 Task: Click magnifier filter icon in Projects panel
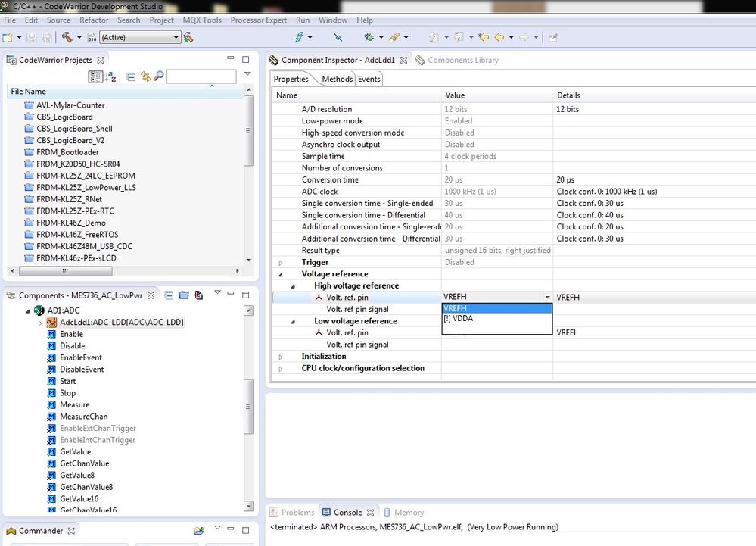[159, 76]
